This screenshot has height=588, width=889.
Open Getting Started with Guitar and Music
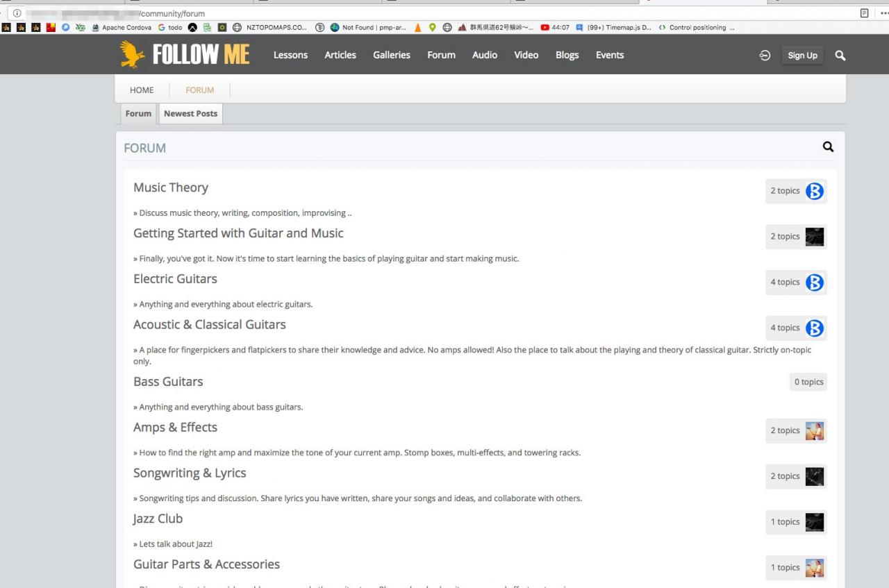(238, 233)
